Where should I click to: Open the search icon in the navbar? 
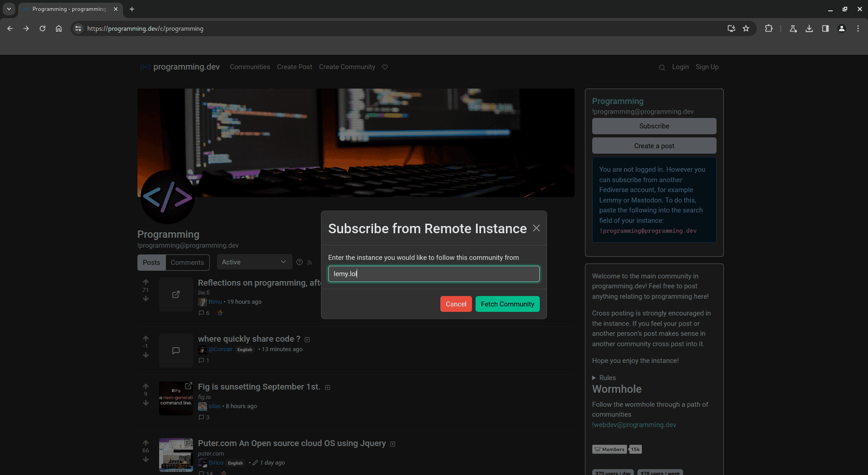point(662,67)
